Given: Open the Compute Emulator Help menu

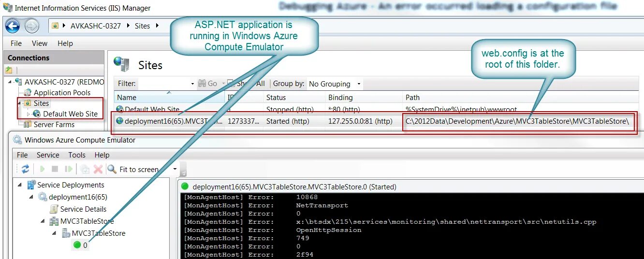Looking at the screenshot, I should click(102, 155).
